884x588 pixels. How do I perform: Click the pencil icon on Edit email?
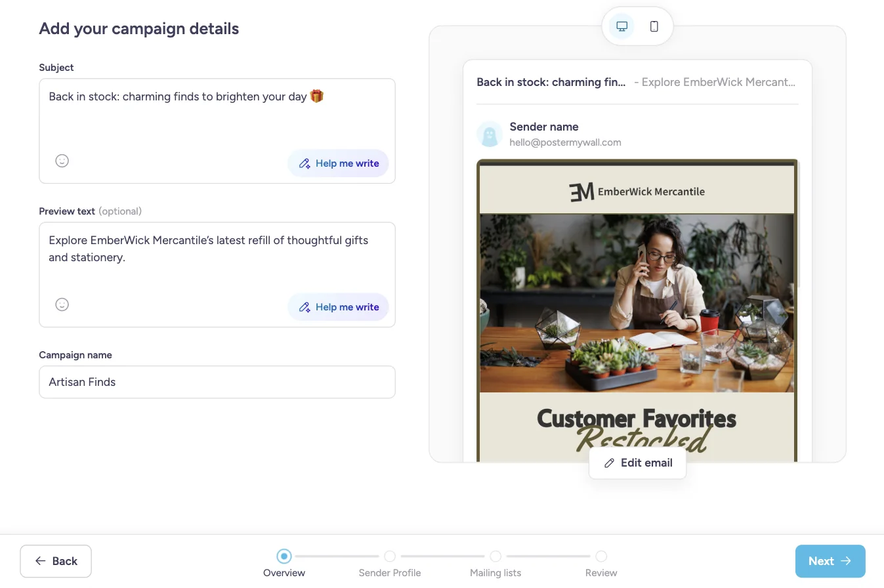[x=609, y=463]
